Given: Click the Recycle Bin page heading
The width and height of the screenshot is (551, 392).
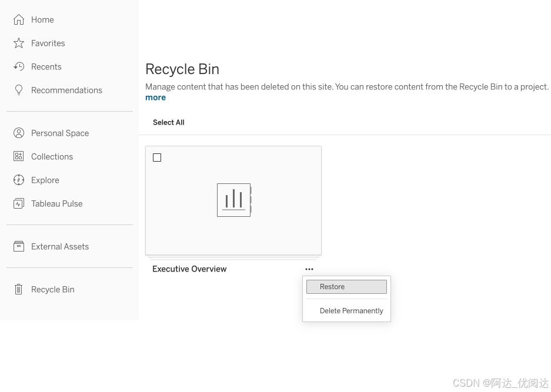Looking at the screenshot, I should (182, 69).
